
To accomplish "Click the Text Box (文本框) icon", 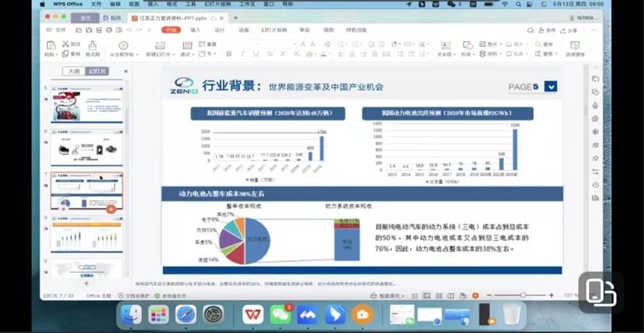I will click(x=445, y=45).
